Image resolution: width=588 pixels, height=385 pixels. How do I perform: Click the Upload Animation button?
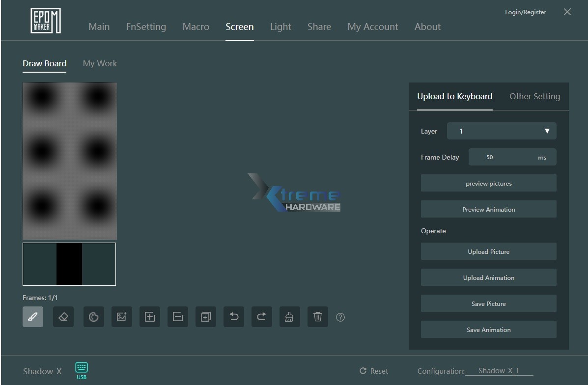[x=488, y=277]
